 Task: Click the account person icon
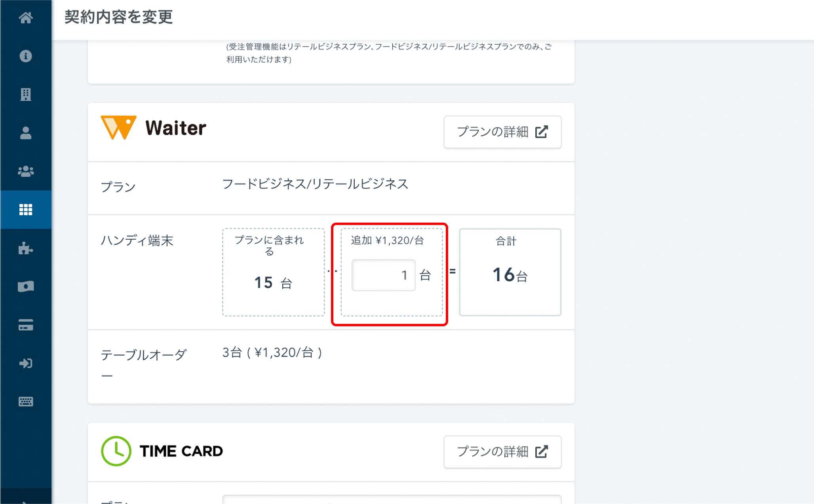point(26,133)
